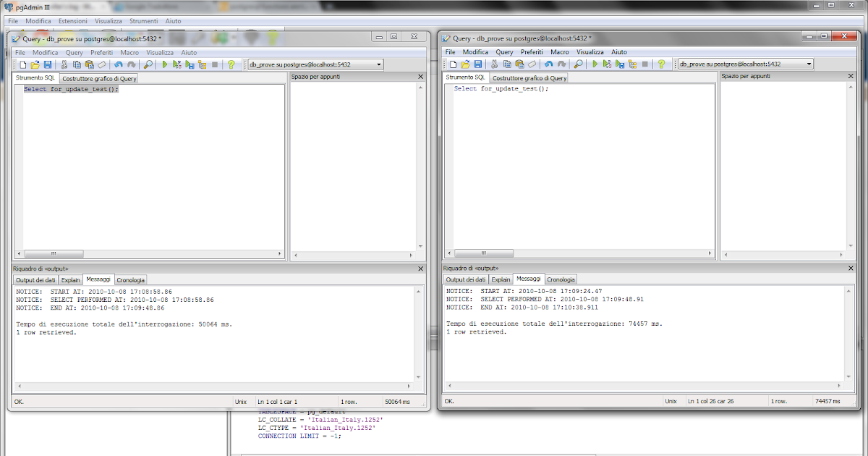This screenshot has width=868, height=456.
Task: Switch to the Explain results view
Action: 70,279
